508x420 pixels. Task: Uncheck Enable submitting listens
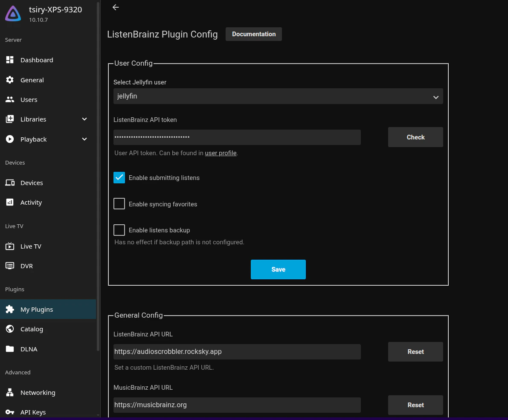click(x=119, y=177)
